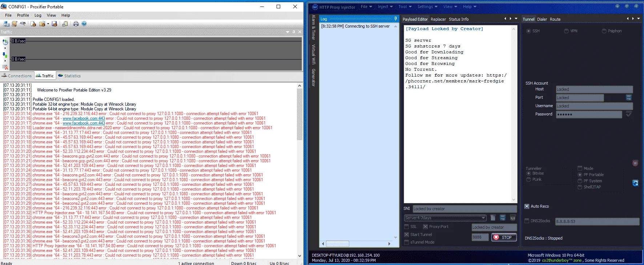Open Proxifier View menu
The height and width of the screenshot is (265, 644).
51,15
